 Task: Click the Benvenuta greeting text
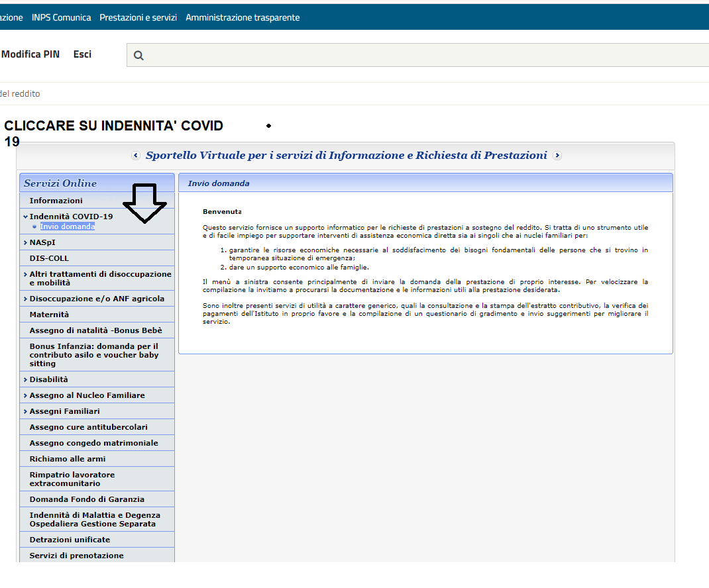(x=222, y=211)
